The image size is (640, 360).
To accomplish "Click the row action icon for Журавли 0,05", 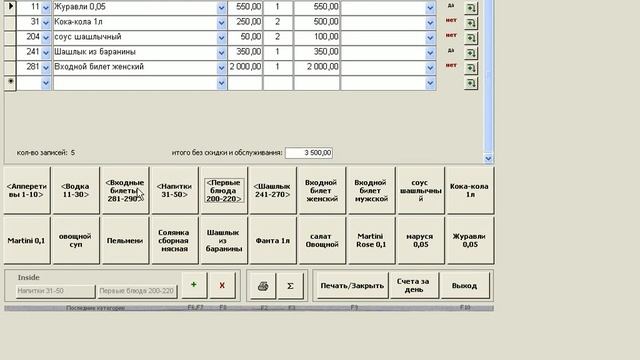I will [471, 8].
